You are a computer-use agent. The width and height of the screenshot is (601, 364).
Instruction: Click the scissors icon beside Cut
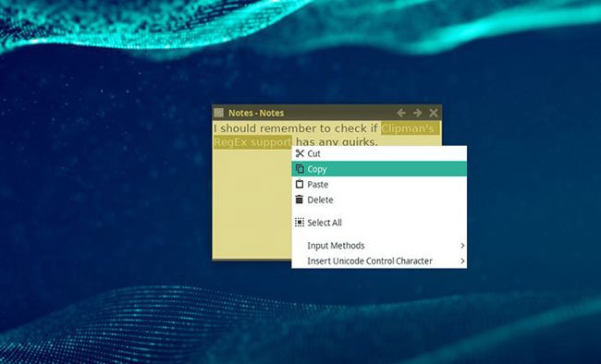click(x=300, y=153)
